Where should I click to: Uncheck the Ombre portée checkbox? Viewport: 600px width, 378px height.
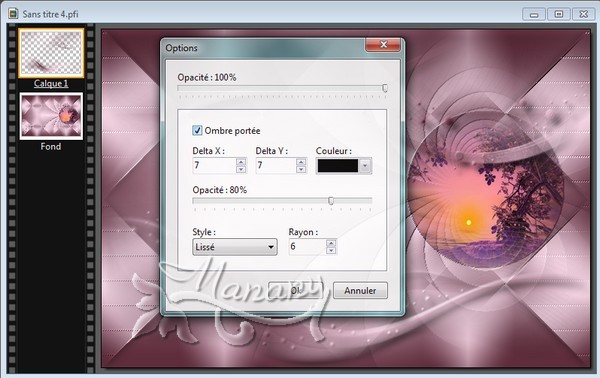197,130
